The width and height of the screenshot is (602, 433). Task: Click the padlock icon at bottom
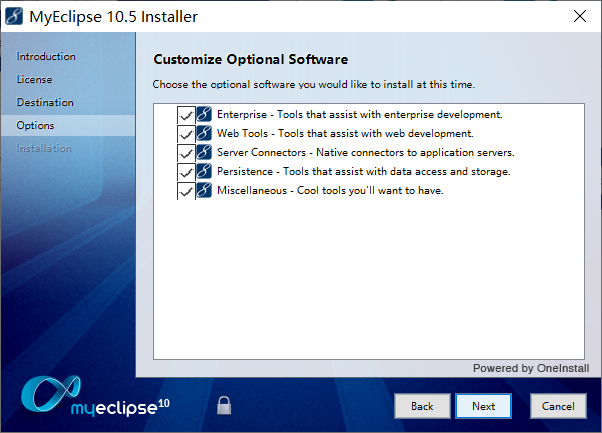click(224, 405)
